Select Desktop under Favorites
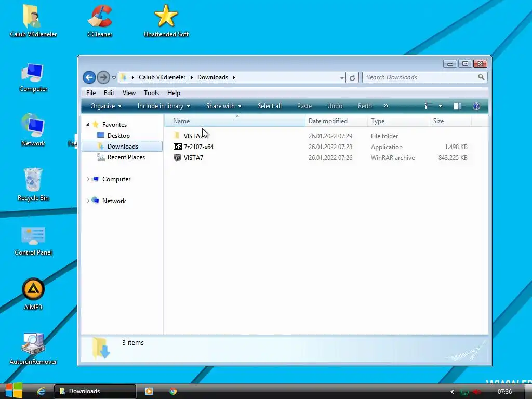This screenshot has height=399, width=532. (118, 136)
